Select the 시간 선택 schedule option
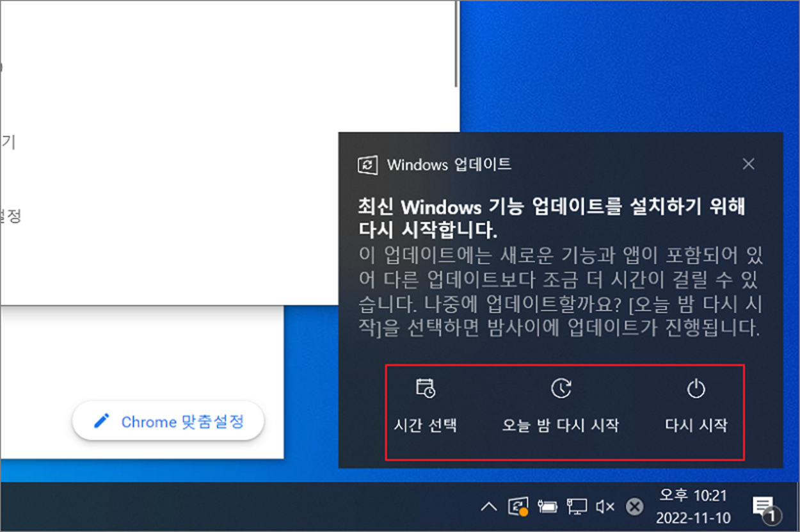This screenshot has width=800, height=532. tap(425, 407)
